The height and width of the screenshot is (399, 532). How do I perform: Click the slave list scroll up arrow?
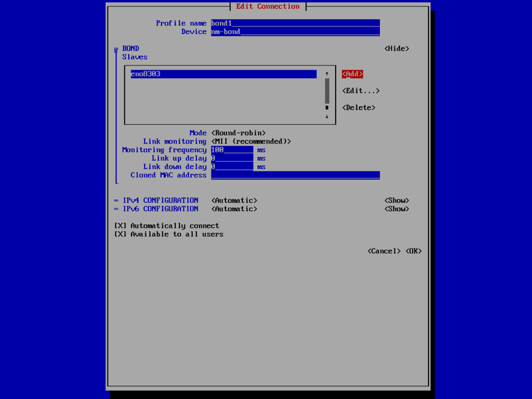coord(327,74)
